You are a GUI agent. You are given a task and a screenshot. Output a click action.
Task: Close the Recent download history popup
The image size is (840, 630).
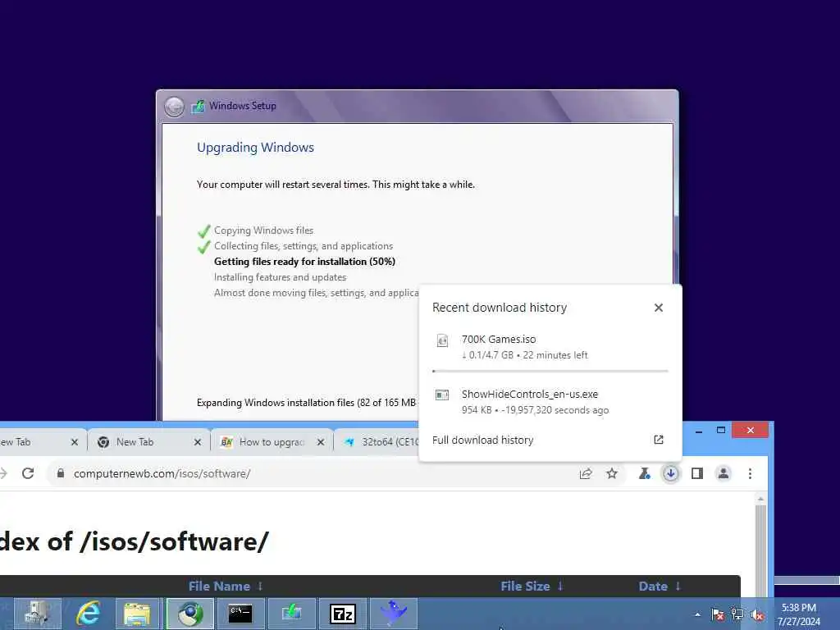[659, 308]
